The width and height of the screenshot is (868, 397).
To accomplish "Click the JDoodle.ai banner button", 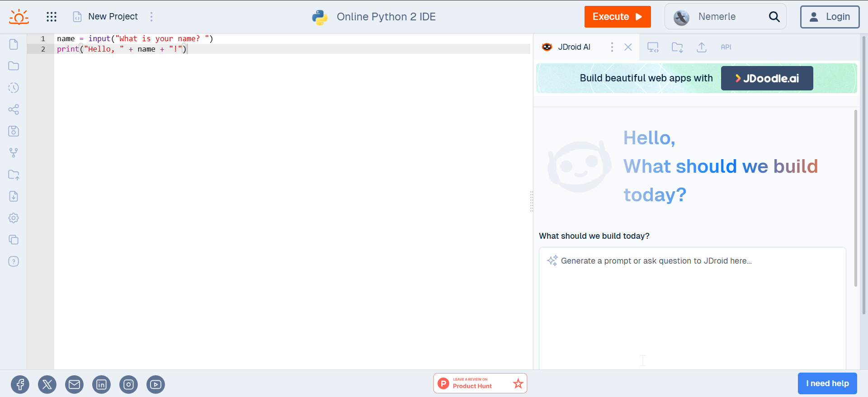I will click(767, 78).
